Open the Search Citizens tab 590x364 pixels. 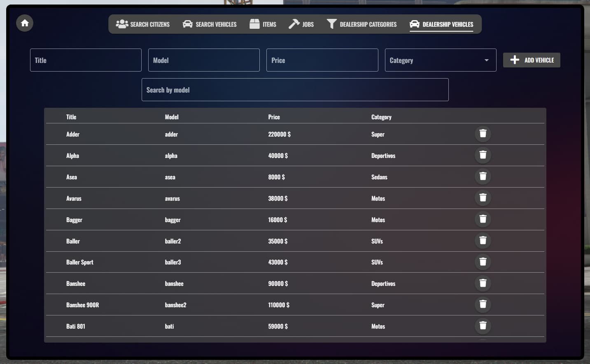[142, 24]
